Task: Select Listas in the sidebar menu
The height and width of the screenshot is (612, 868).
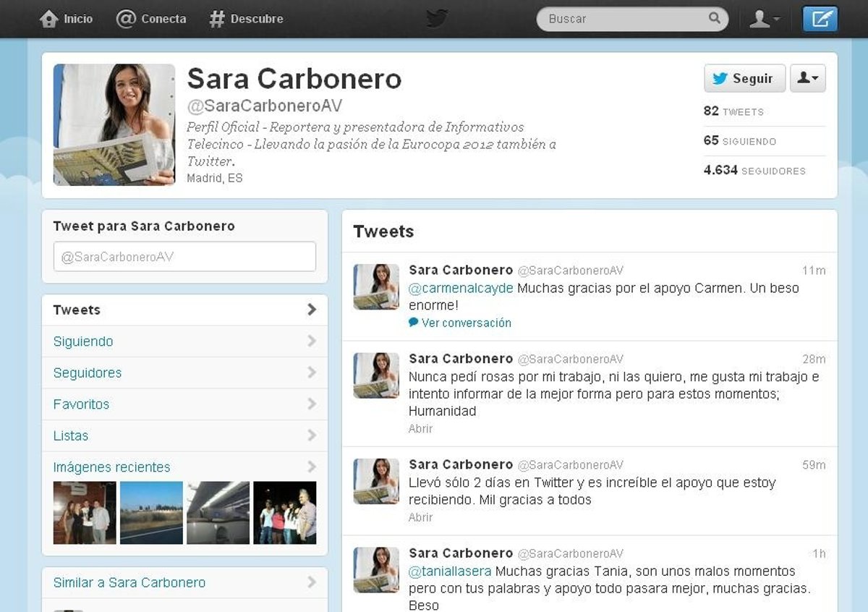Action: (x=71, y=436)
